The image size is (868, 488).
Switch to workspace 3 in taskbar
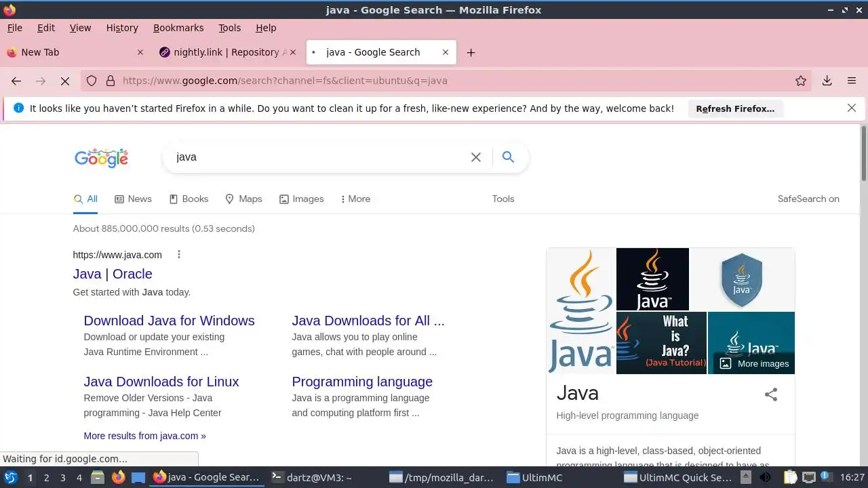[62, 478]
